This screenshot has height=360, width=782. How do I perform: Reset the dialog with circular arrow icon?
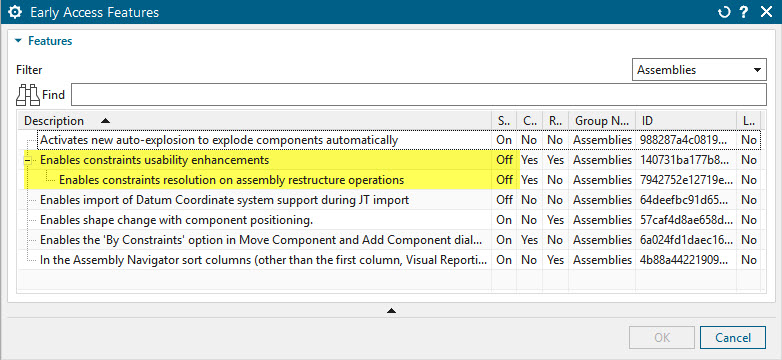(724, 12)
